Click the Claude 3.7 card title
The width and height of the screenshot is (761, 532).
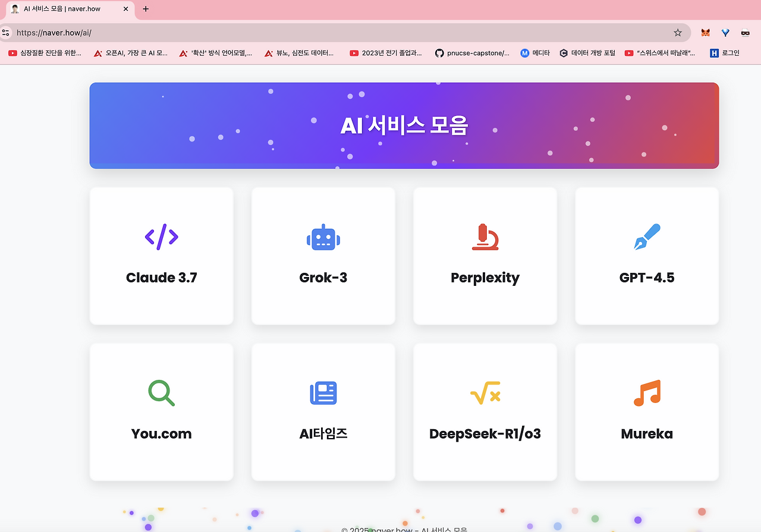[x=162, y=278]
